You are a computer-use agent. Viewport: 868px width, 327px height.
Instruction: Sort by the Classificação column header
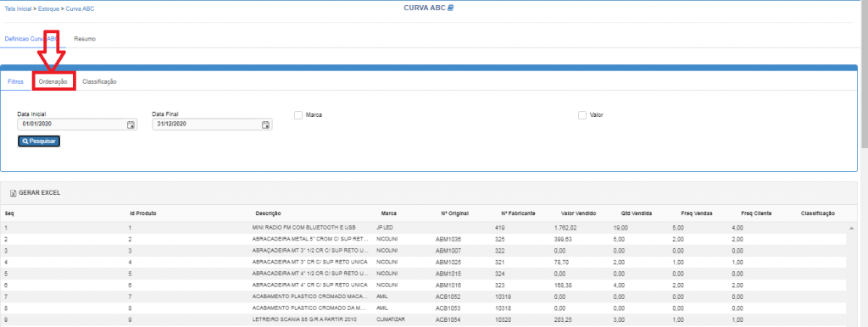pos(818,213)
